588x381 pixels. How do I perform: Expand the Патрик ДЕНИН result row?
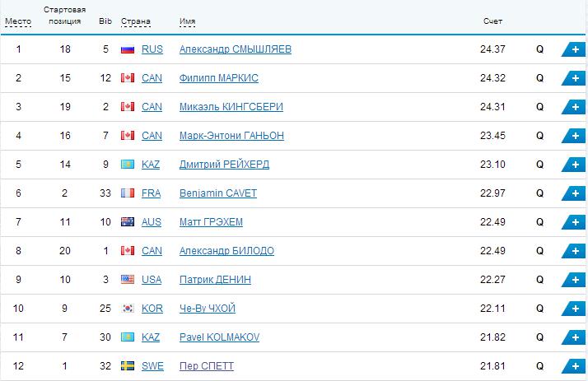572,280
